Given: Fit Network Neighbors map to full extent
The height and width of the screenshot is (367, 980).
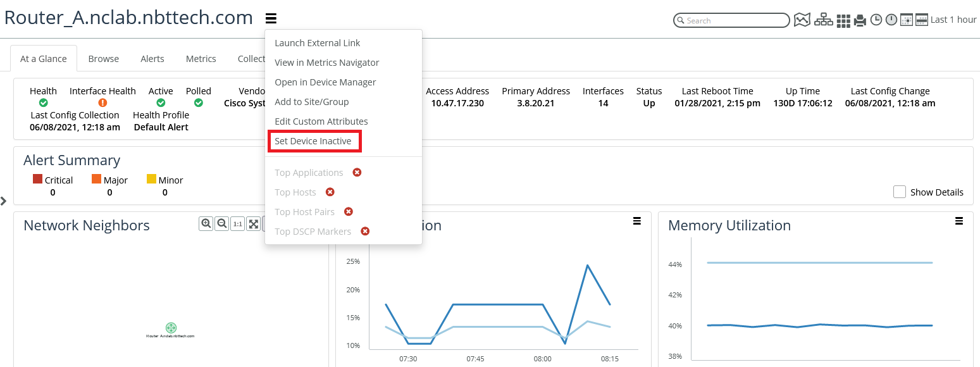Looking at the screenshot, I should (253, 223).
